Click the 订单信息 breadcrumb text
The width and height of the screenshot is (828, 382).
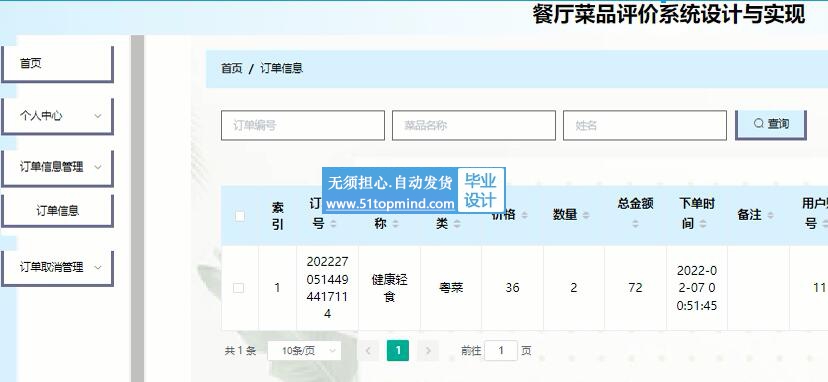pos(281,68)
